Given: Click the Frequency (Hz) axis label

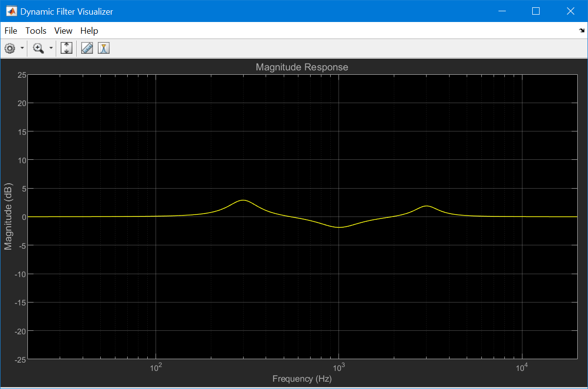Looking at the screenshot, I should pyautogui.click(x=302, y=379).
